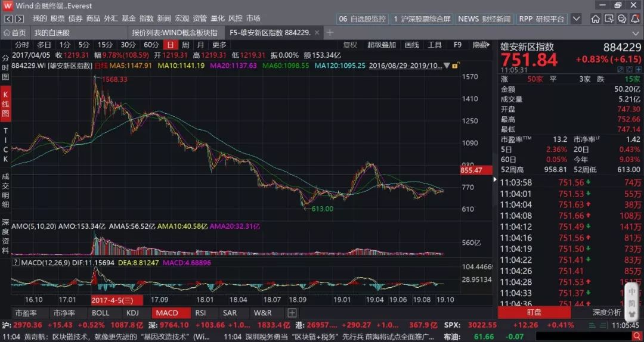The height and width of the screenshot is (342, 644).
Task: Open the 股票 menu
Action: pyautogui.click(x=57, y=18)
